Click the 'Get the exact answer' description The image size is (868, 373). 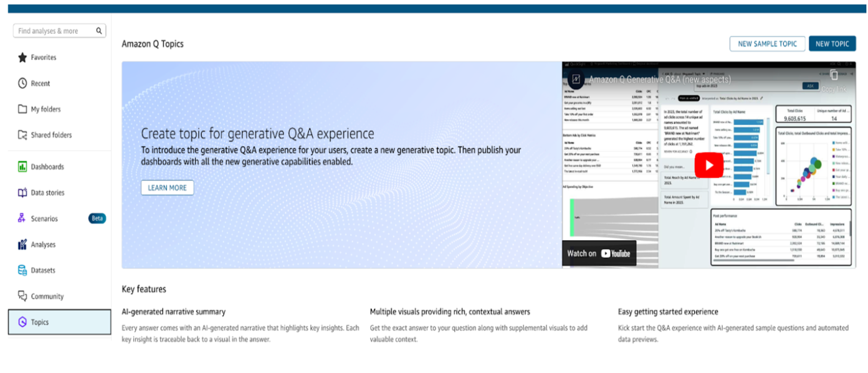pos(479,333)
